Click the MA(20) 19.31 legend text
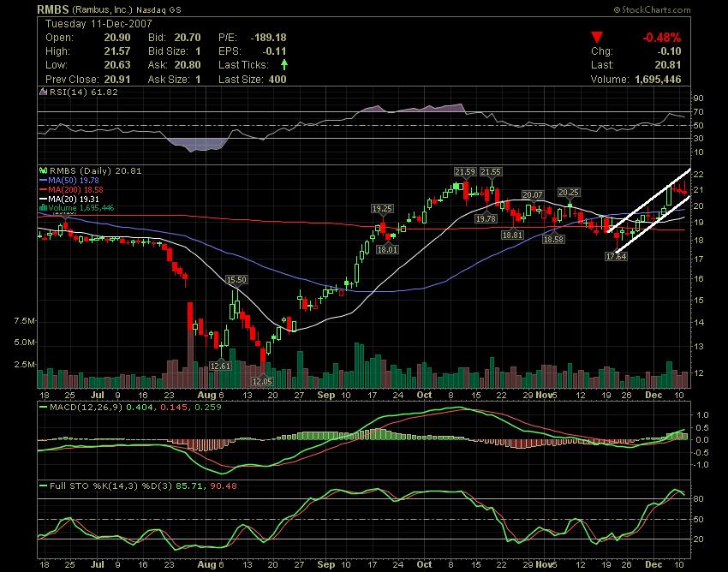The width and height of the screenshot is (728, 572). click(74, 200)
